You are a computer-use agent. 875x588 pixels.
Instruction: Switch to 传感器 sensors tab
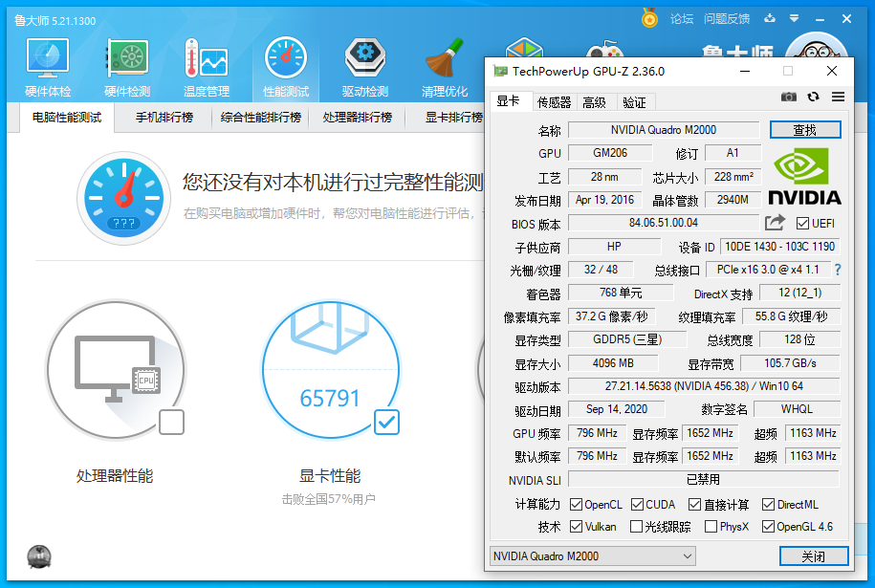(554, 102)
